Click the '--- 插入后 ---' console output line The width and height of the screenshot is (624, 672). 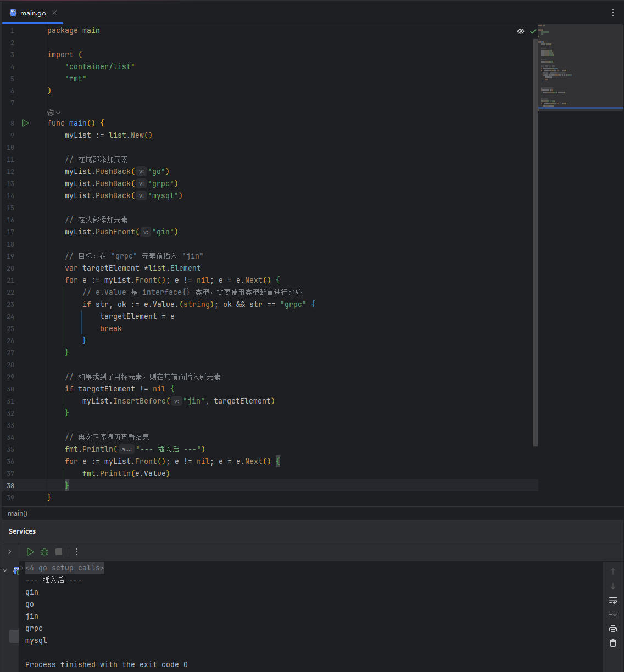(x=53, y=580)
